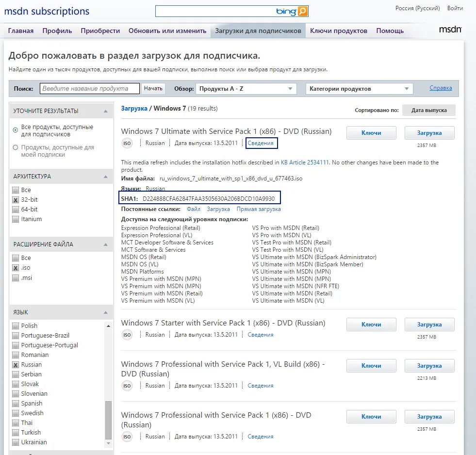Uncheck the Russian language filter
This screenshot has height=455, width=476.
(16, 365)
